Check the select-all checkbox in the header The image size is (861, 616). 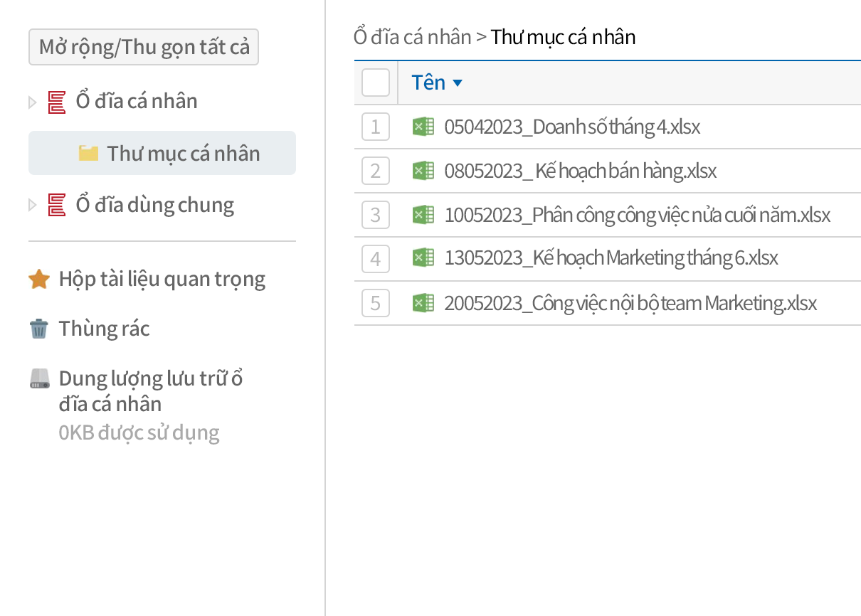point(375,82)
